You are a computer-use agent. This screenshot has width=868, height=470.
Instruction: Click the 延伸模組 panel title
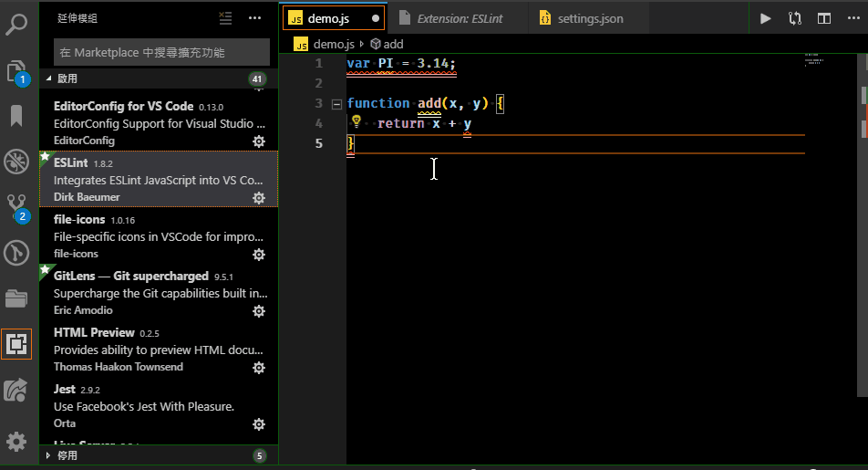pos(77,18)
